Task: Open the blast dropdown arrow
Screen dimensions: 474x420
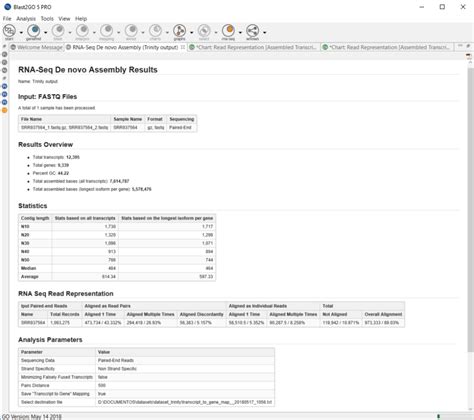Action: 70,32
